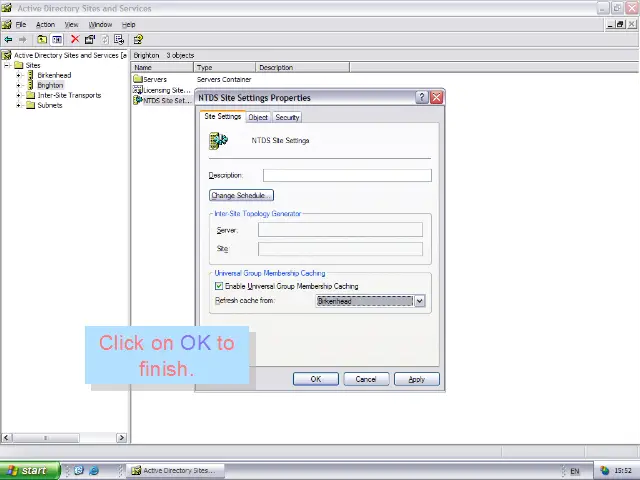
Task: Sort by the Type column header
Action: pyautogui.click(x=224, y=67)
